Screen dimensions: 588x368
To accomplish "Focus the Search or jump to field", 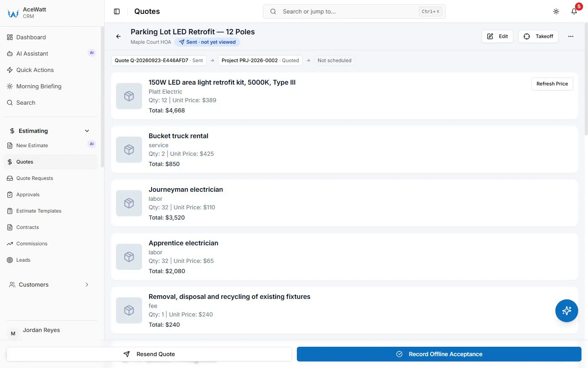I will tap(354, 11).
